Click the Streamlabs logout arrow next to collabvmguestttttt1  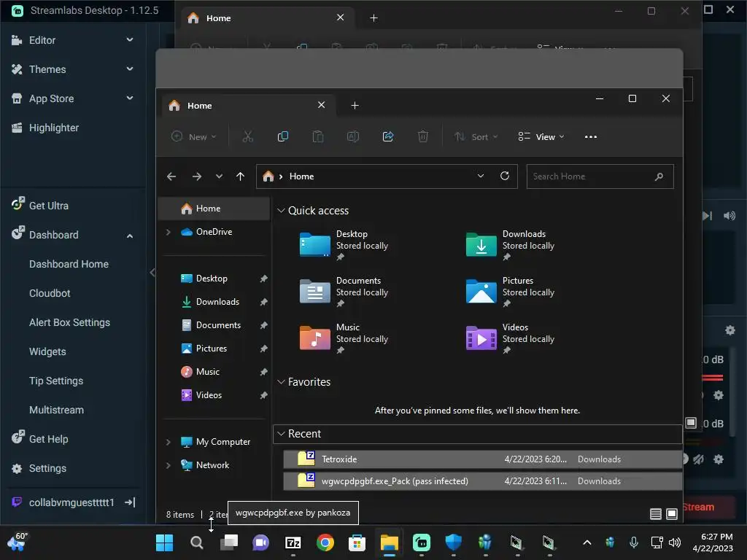click(130, 502)
